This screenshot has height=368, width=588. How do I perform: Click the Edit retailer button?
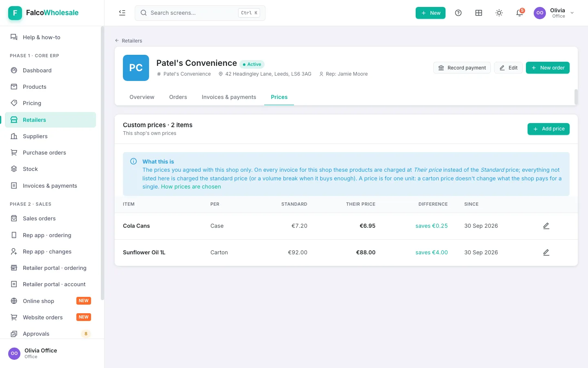pyautogui.click(x=508, y=68)
